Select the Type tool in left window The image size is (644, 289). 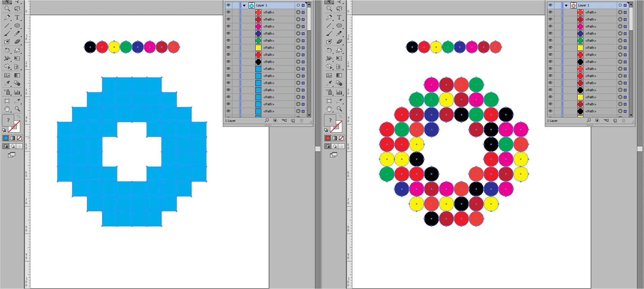[x=17, y=17]
